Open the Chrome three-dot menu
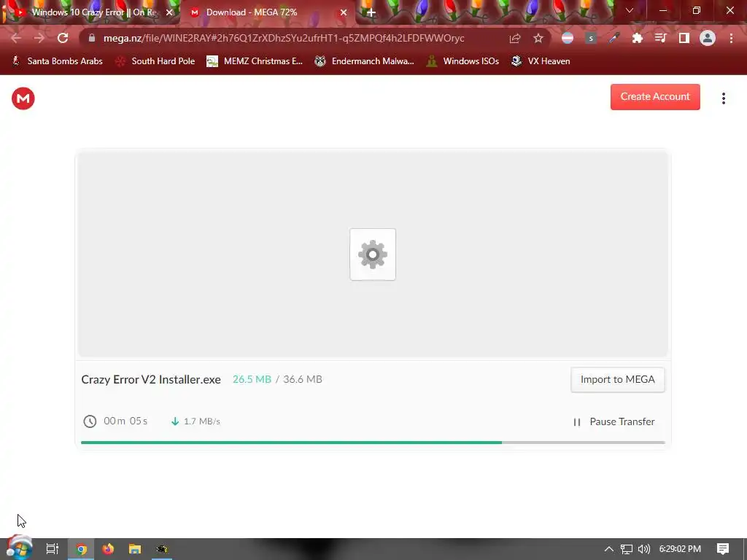Screen dimensions: 747x560 (x=731, y=38)
